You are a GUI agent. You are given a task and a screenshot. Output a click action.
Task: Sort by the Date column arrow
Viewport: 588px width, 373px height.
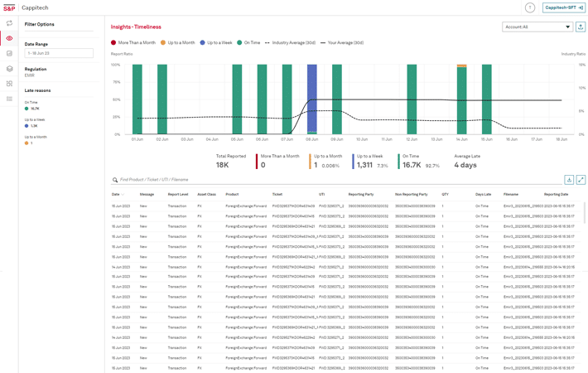[123, 195]
